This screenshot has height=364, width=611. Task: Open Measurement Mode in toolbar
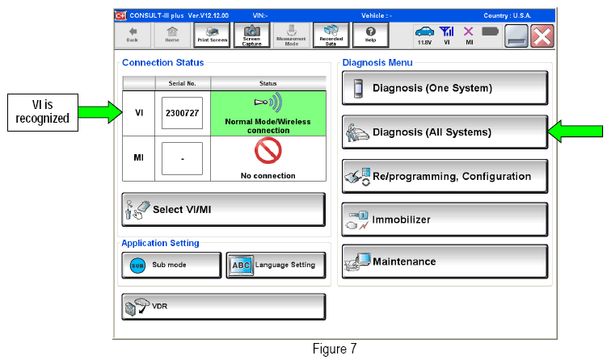coord(292,35)
